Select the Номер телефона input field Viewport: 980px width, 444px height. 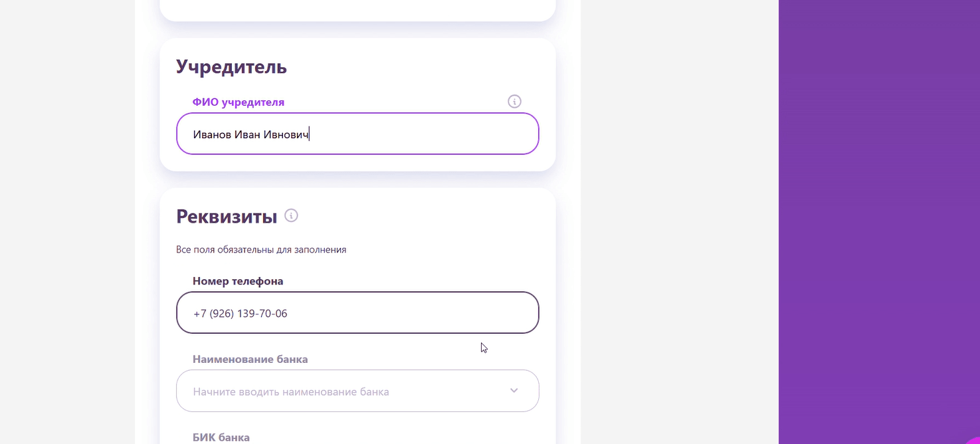point(357,312)
